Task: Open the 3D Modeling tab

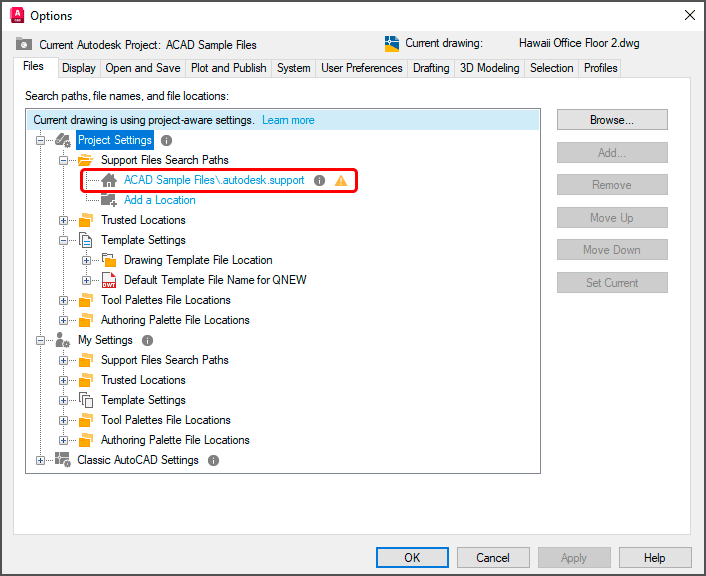Action: [489, 68]
